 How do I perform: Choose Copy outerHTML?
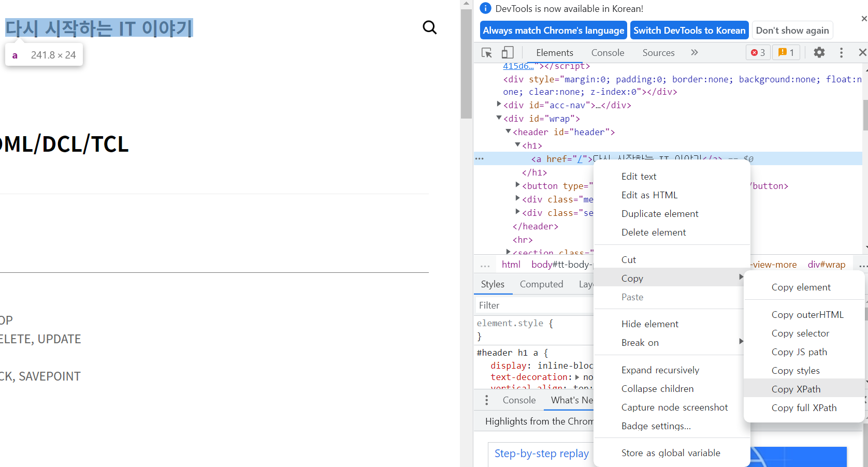[804, 315]
